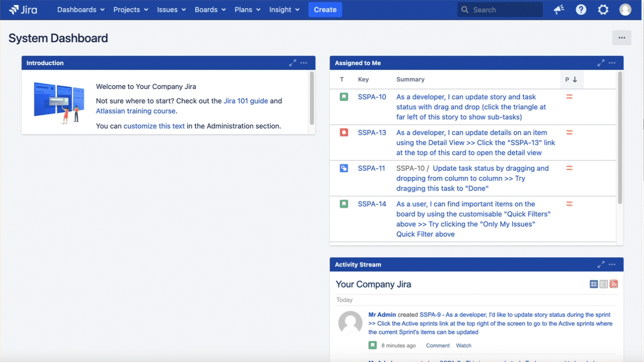Open the Issues dropdown menu
This screenshot has width=644, height=362.
172,10
